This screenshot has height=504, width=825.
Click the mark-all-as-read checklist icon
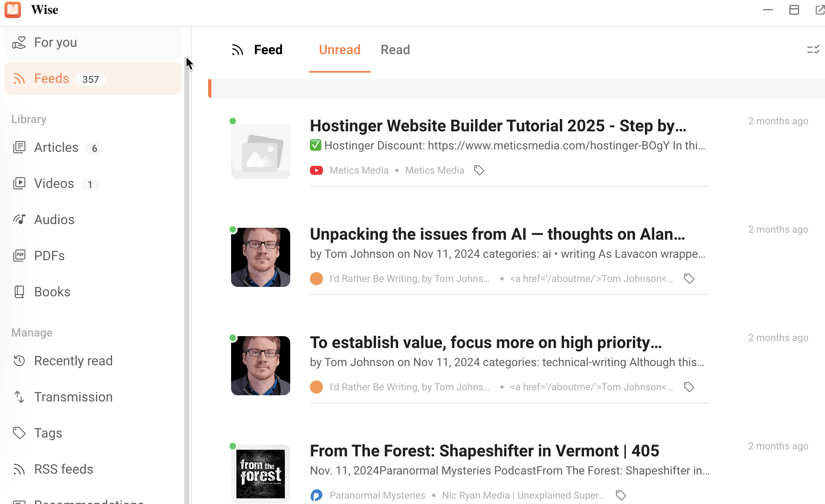813,50
